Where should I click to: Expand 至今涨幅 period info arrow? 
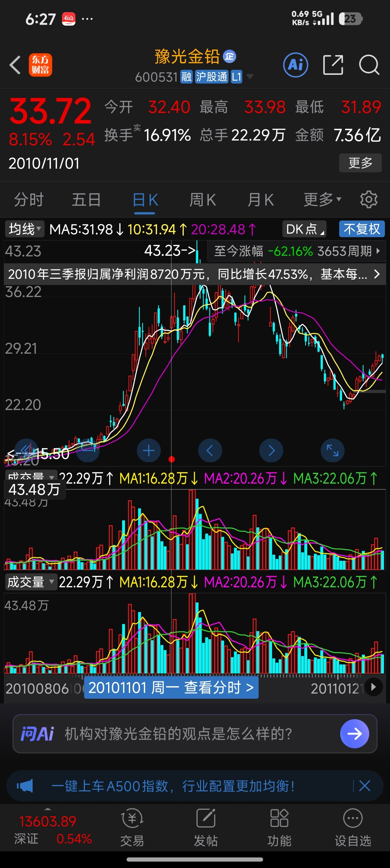(378, 251)
